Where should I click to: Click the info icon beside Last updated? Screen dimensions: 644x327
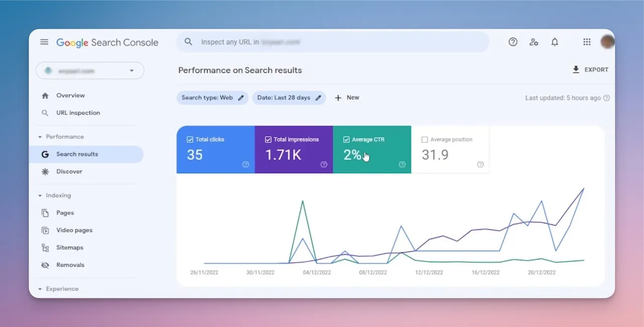(x=606, y=98)
